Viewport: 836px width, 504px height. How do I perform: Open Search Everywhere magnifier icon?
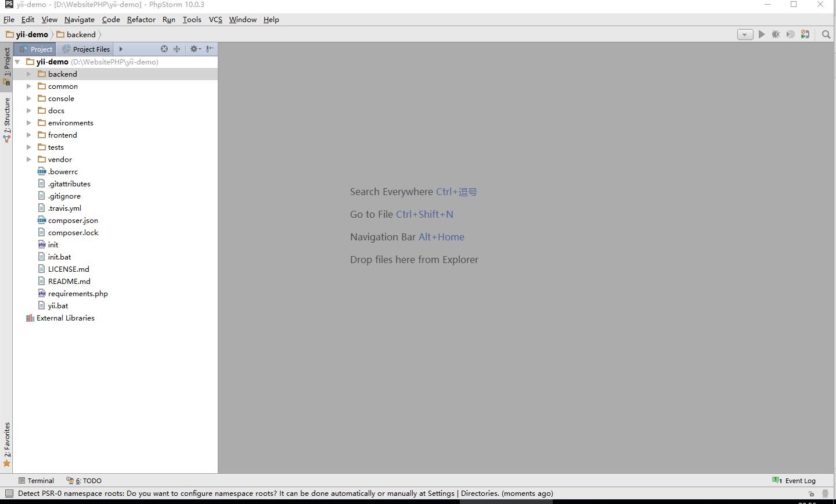826,34
